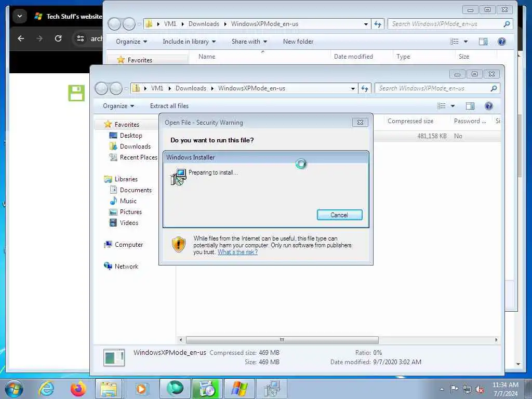Refresh front Explorer window address bar
Screen dimensions: 532x399
[364, 88]
